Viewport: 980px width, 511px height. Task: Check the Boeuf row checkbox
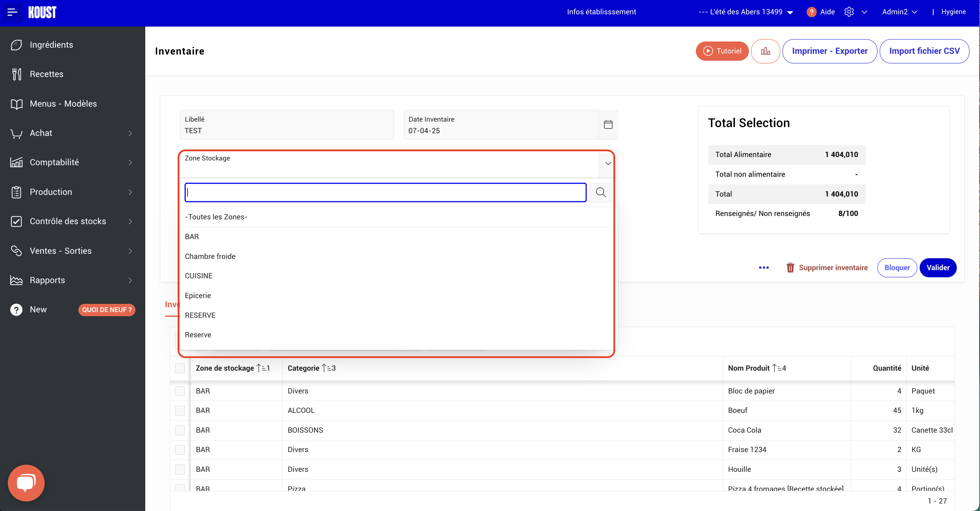[180, 411]
